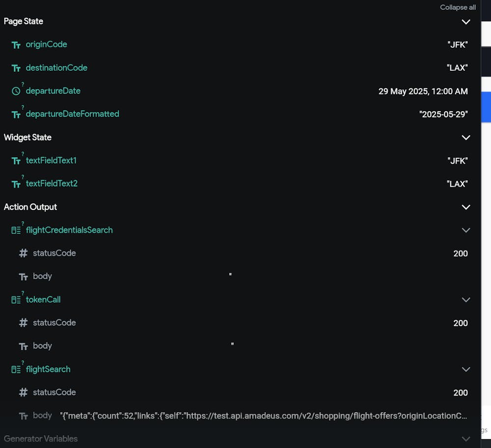491x448 pixels.
Task: Collapse the Widget State section
Action: coord(466,138)
